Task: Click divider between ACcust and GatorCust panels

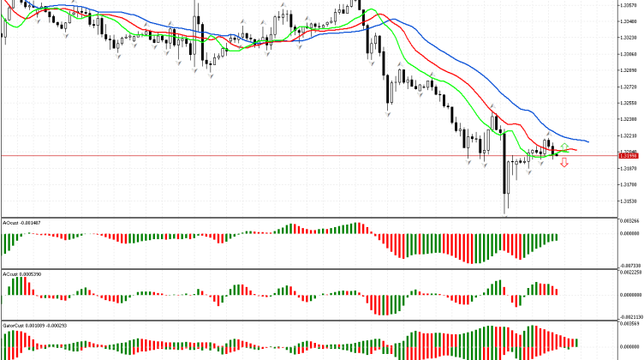Action: click(x=308, y=321)
